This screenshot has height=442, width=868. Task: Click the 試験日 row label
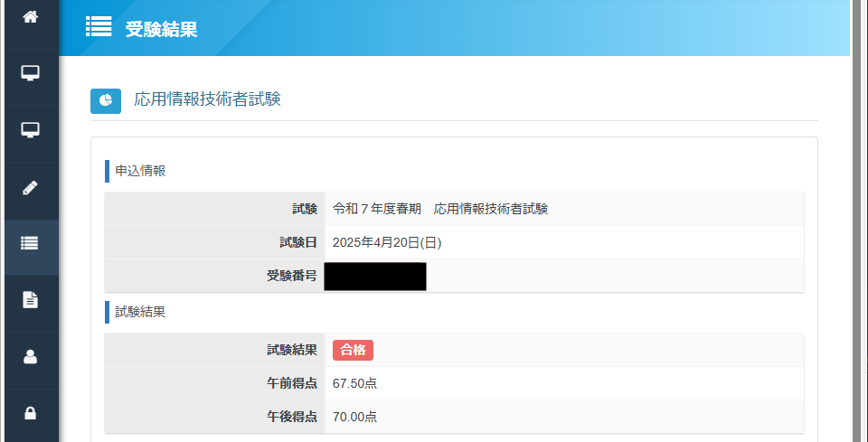[x=298, y=242]
